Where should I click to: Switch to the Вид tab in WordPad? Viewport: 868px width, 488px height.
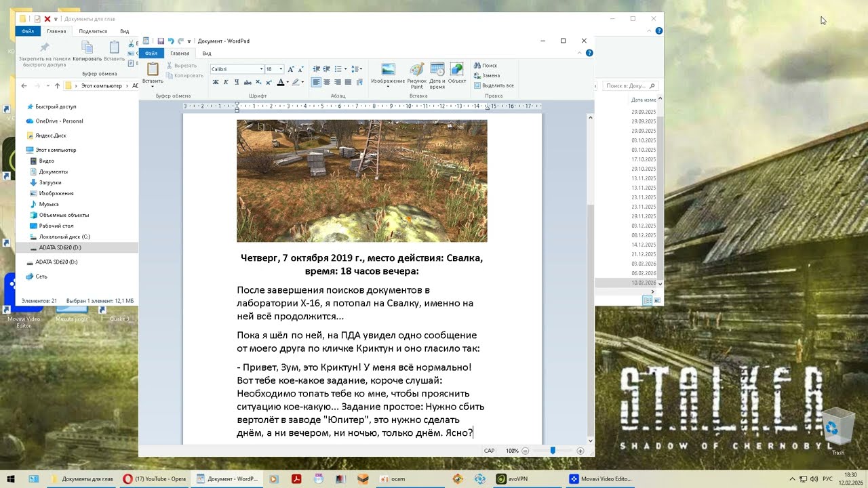[x=207, y=53]
